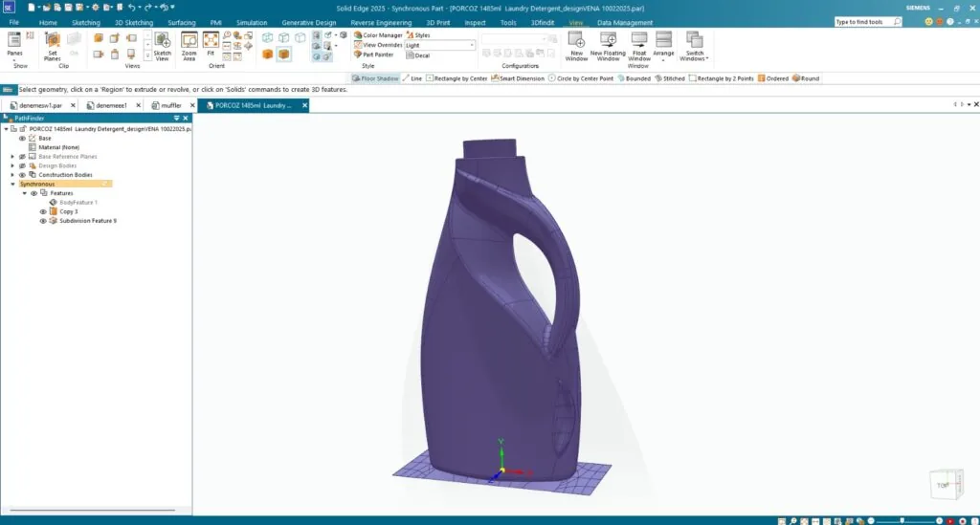980x525 pixels.
Task: Select Rectangle by 2 Points tool
Action: click(722, 78)
